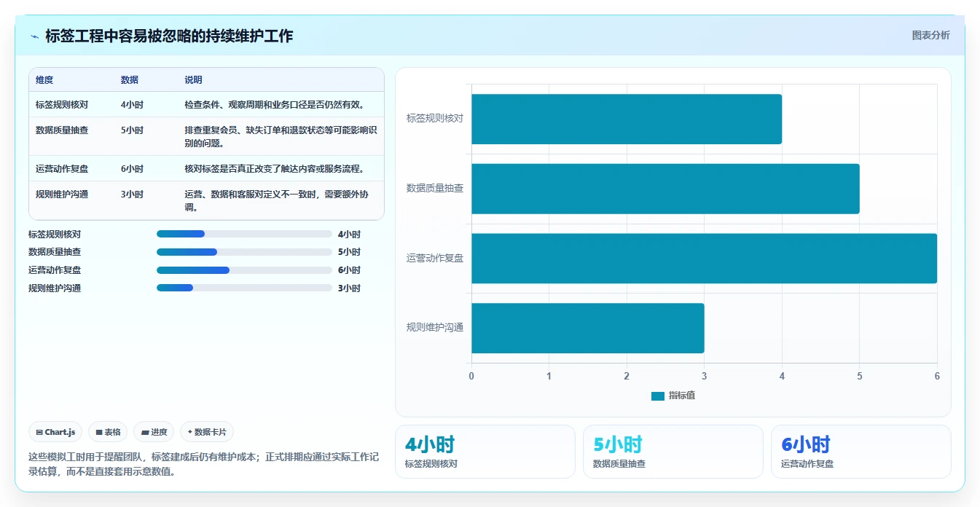980x507 pixels.
Task: Select the 表格 tag chip
Action: pos(108,432)
